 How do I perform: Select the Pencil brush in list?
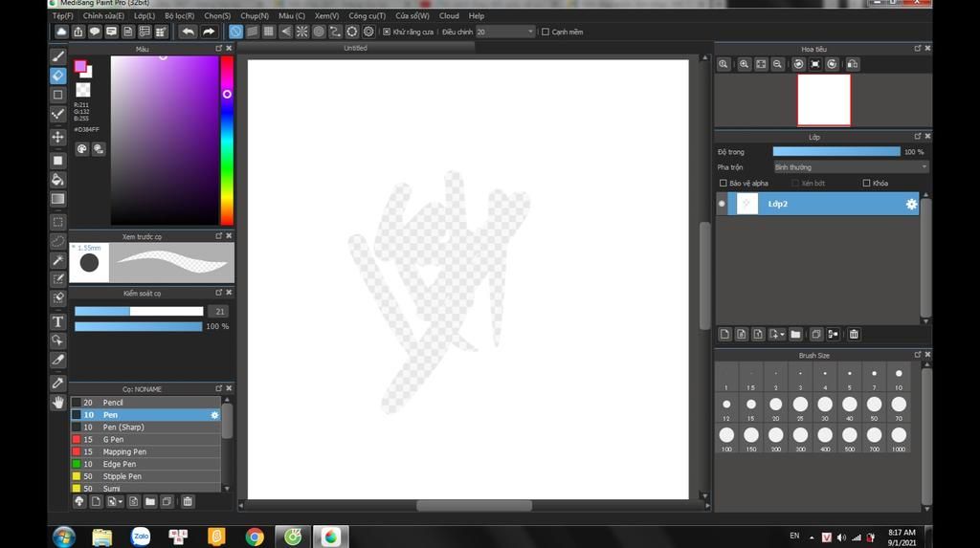145,403
